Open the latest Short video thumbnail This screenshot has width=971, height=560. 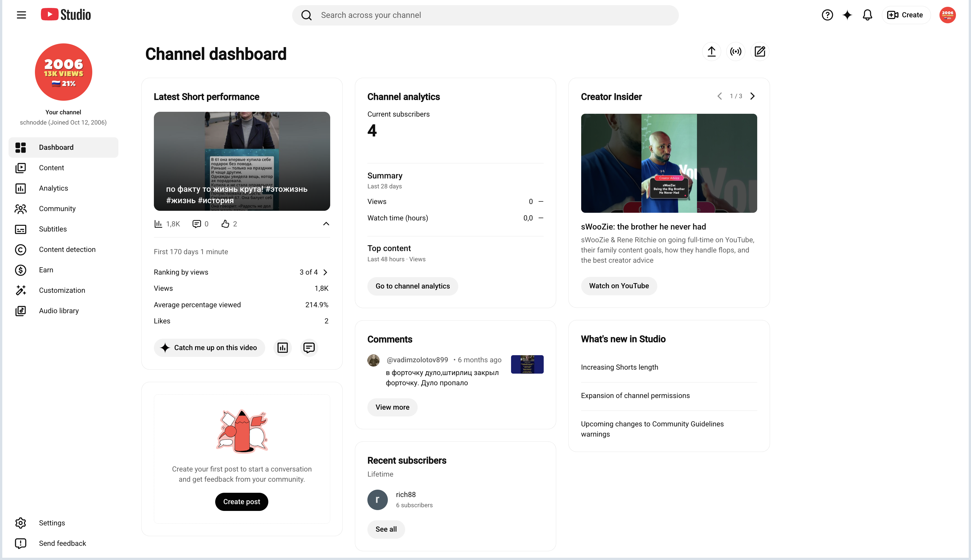point(242,161)
